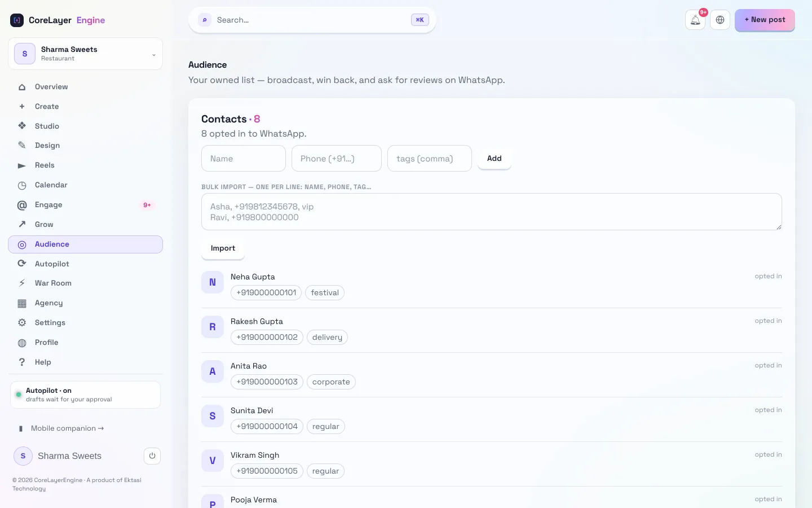
Task: Click the regular tag on Vikram Singh
Action: (326, 471)
